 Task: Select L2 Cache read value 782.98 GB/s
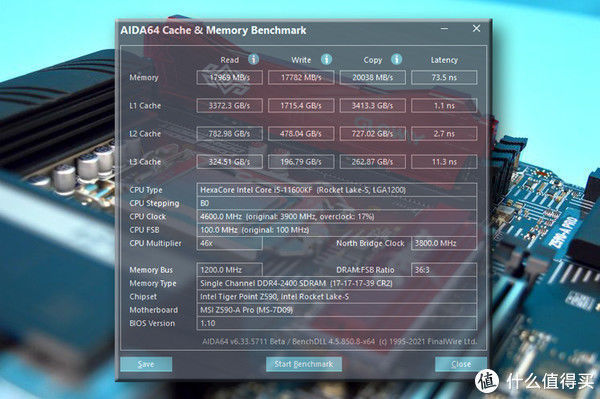coord(230,134)
